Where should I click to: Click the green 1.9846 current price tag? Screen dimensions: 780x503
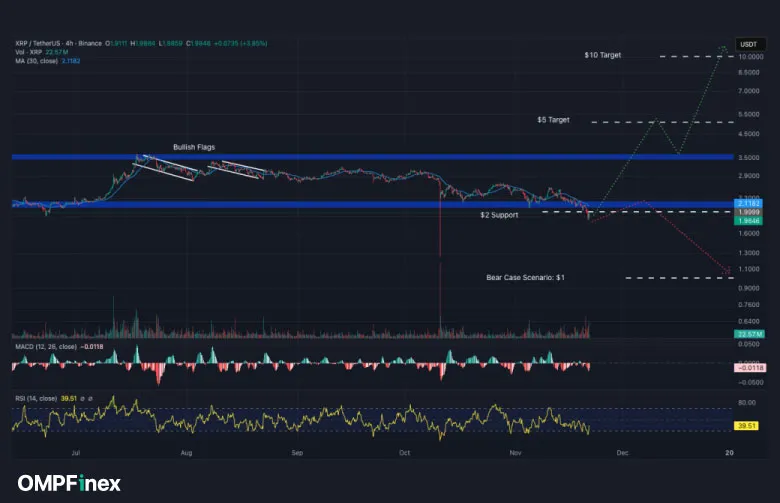[x=750, y=220]
